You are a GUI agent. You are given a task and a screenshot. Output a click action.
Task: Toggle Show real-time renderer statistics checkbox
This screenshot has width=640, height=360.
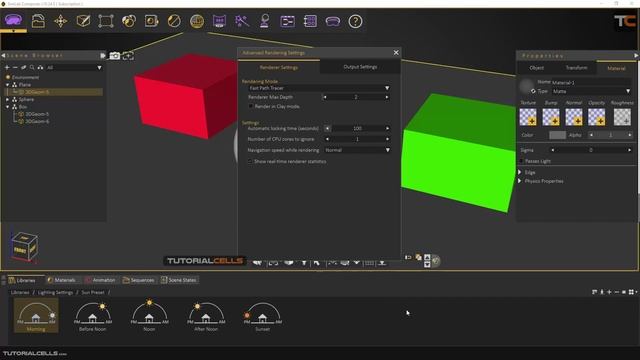[x=250, y=161]
